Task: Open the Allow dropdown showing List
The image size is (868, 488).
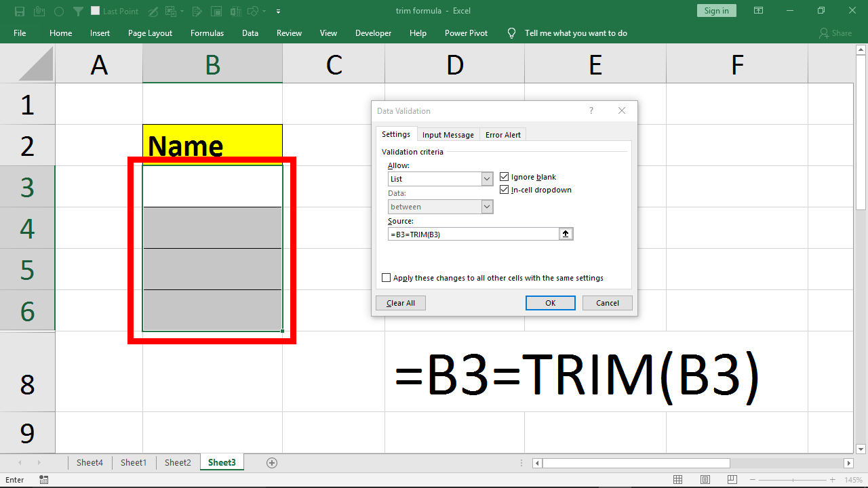Action: click(486, 178)
